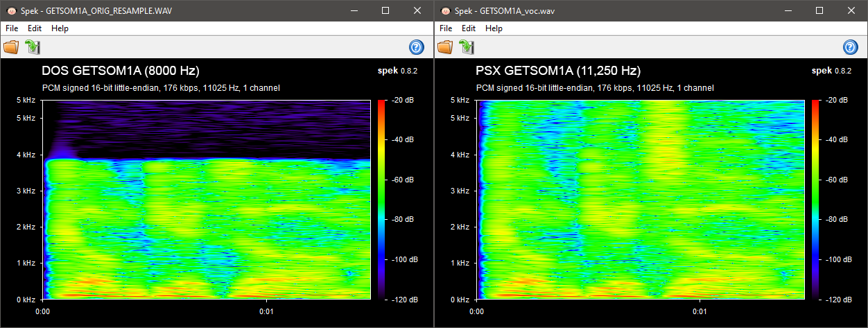Click the dB color scale in DOS window
868x328 pixels.
point(381,200)
